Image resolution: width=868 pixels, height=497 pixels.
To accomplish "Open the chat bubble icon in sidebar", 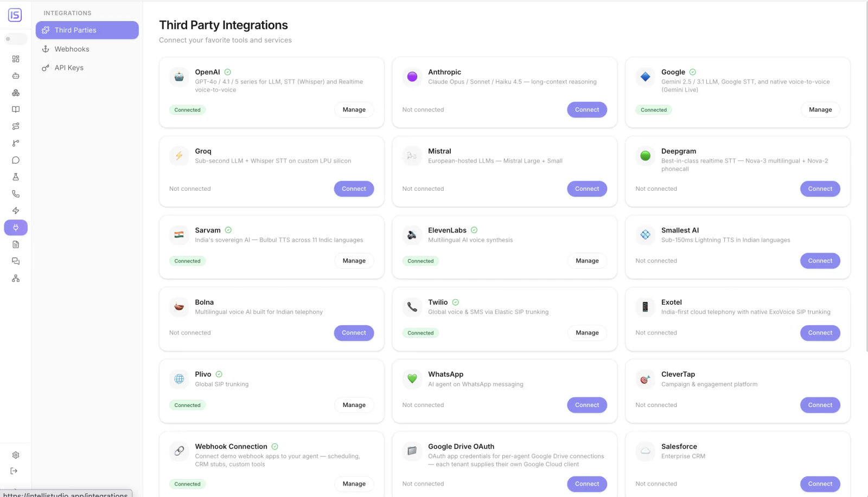I will coord(16,160).
